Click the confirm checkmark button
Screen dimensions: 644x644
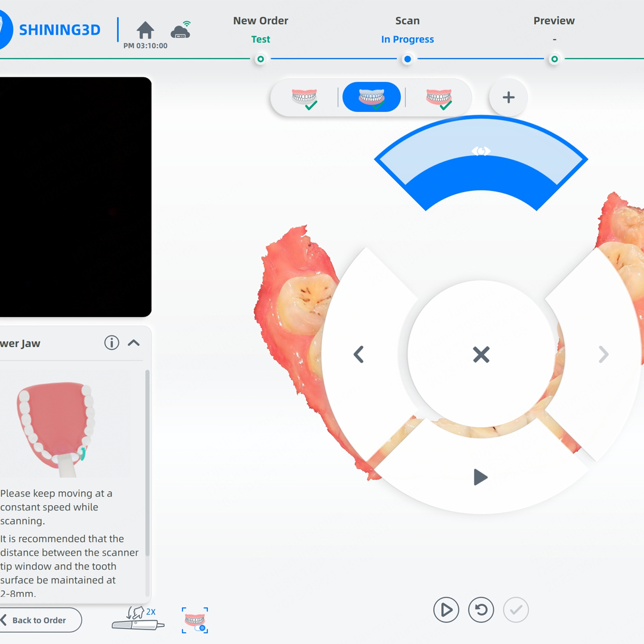(x=516, y=610)
